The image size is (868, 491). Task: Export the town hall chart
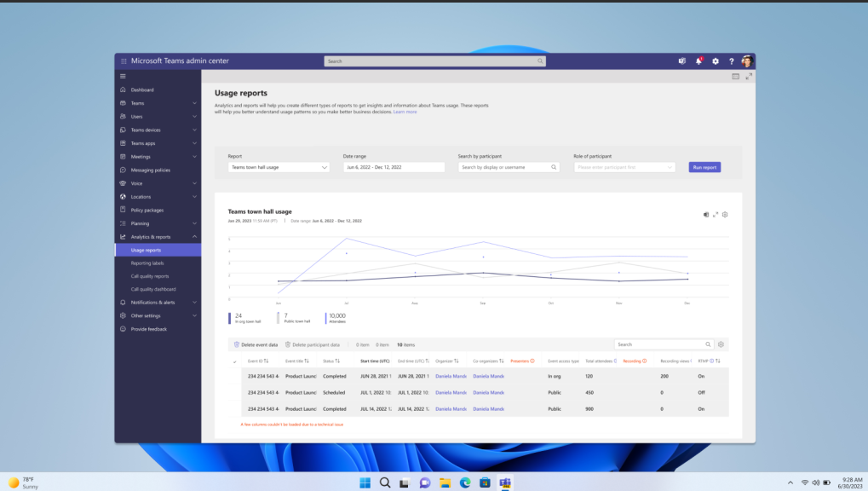pos(706,215)
